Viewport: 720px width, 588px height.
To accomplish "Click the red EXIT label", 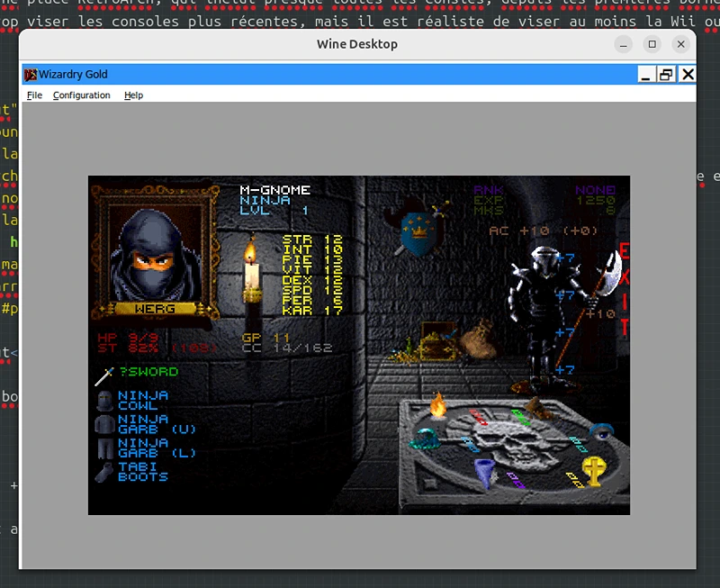I will [x=624, y=289].
